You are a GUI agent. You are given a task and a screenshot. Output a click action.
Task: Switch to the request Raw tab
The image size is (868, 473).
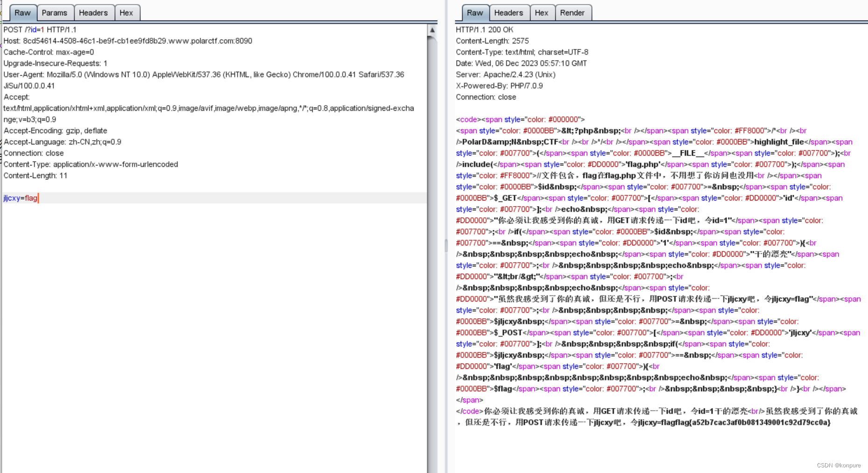[x=22, y=13]
